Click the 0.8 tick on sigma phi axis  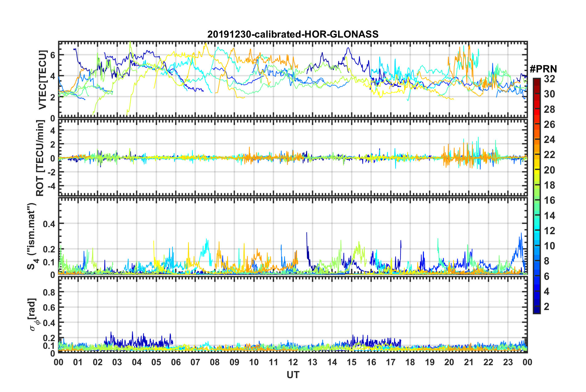49,292
